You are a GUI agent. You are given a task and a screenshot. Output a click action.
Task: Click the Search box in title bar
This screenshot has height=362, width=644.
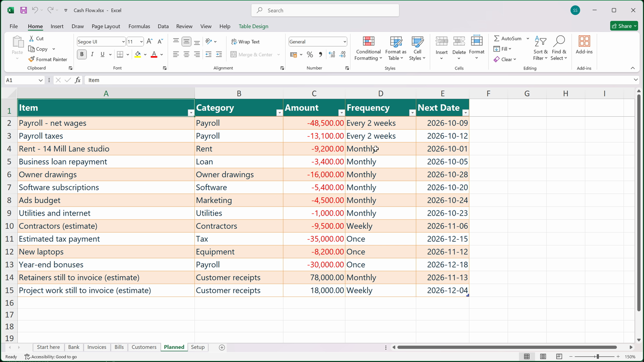(325, 10)
